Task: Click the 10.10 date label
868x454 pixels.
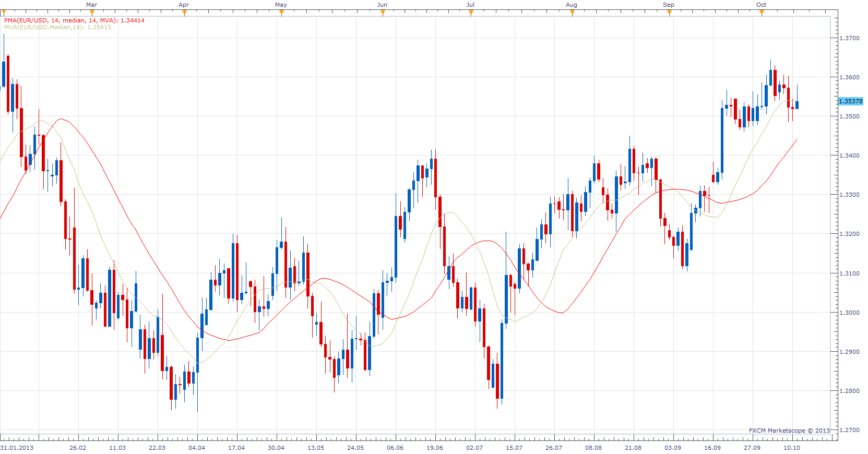Action: pyautogui.click(x=792, y=448)
